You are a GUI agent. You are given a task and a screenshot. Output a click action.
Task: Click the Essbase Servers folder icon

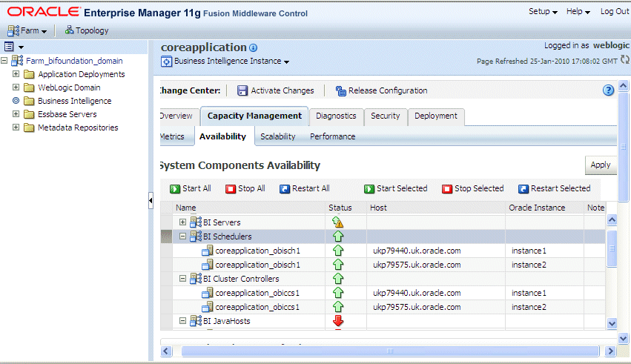coord(29,114)
